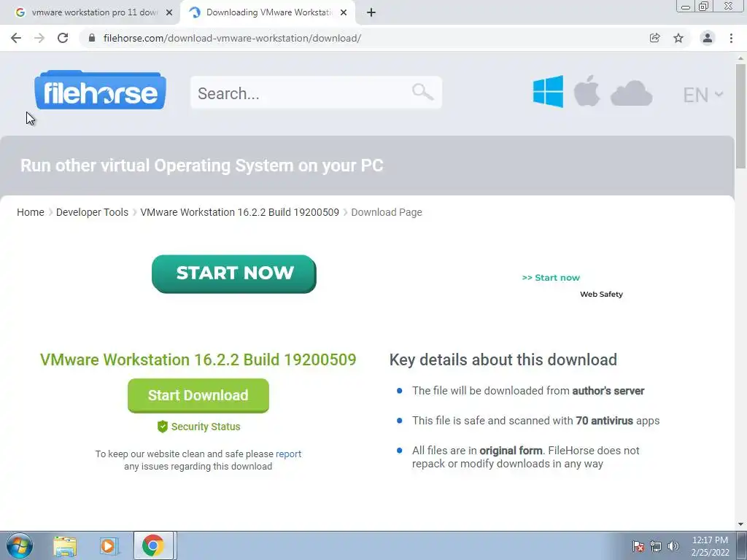Close the Downloading VMware Workstation tab

point(344,13)
